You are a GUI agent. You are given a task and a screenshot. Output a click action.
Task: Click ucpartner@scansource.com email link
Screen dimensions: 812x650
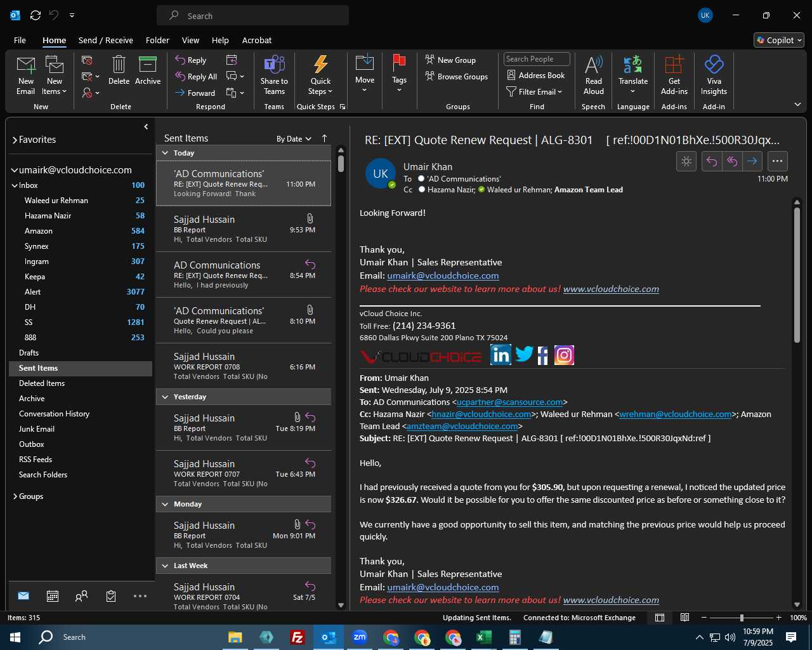[x=509, y=402]
